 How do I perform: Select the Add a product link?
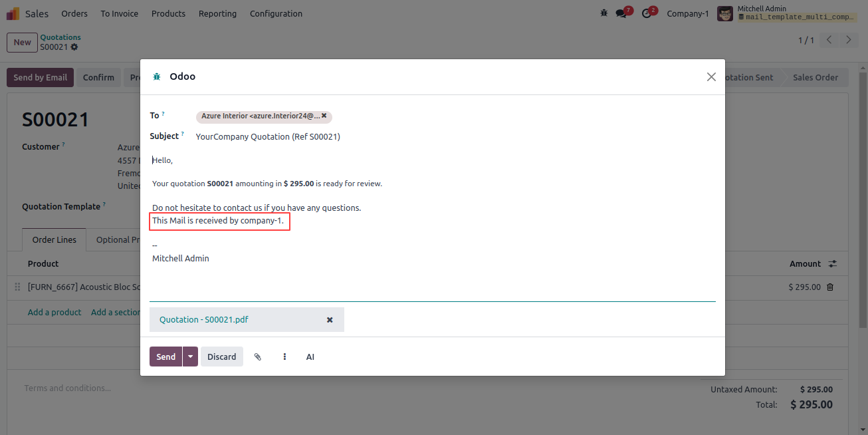[54, 311]
